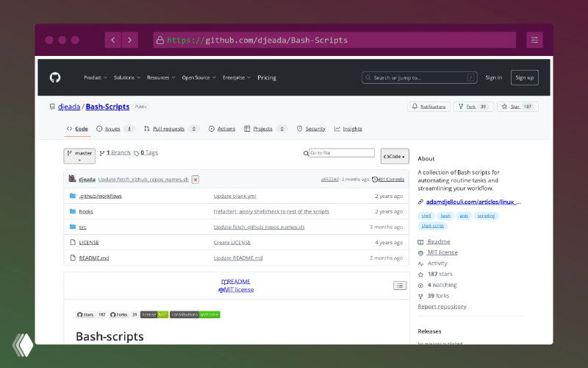Switch to the Code tab
Image resolution: width=588 pixels, height=368 pixels.
[77, 129]
